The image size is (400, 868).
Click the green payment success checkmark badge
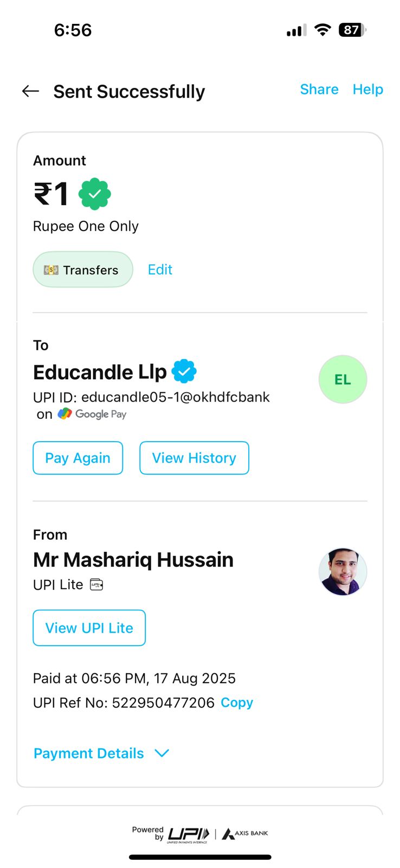pyautogui.click(x=95, y=194)
